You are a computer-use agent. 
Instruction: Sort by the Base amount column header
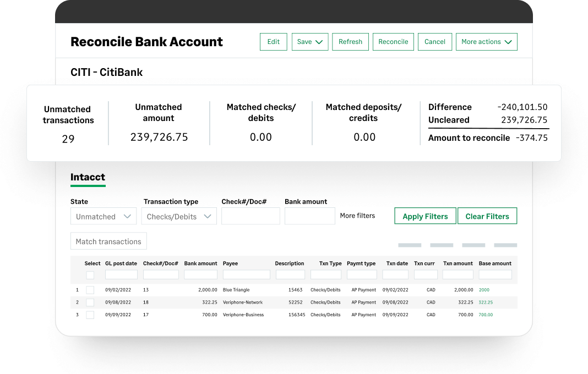tap(495, 263)
